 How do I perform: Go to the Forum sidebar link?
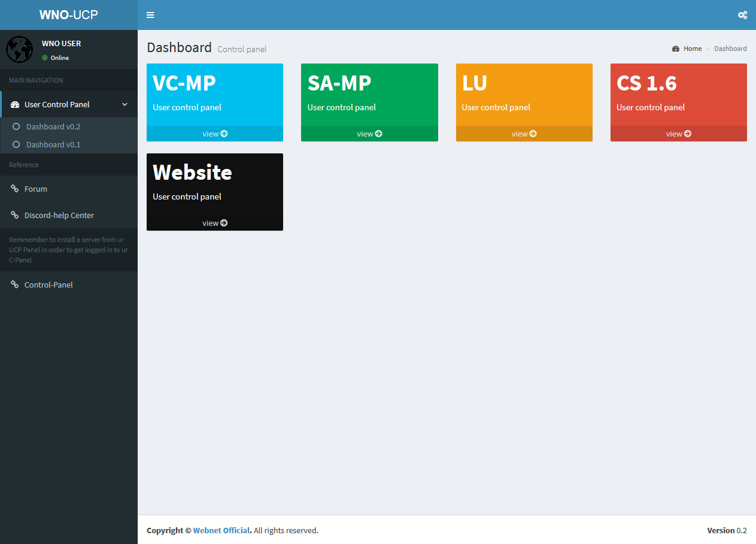tap(69, 189)
